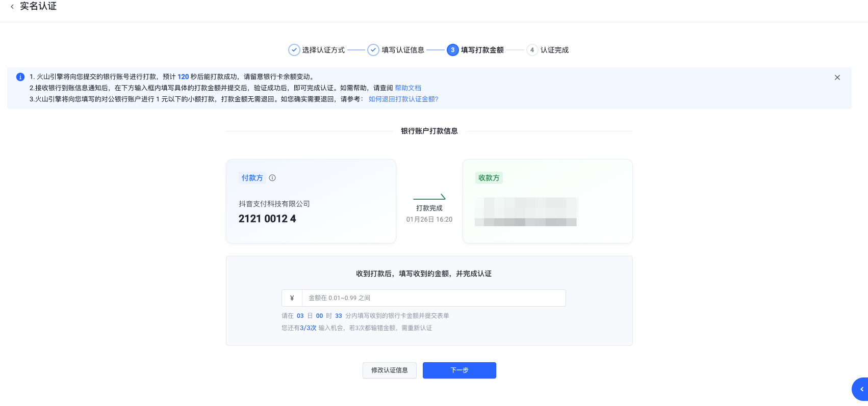This screenshot has height=406, width=868.
Task: Click the back arrow beside 实名认证
Action: (x=12, y=7)
